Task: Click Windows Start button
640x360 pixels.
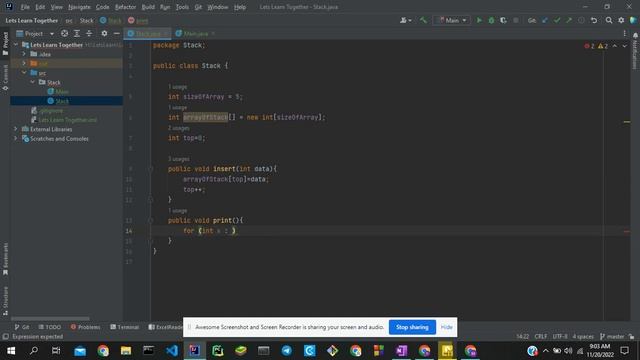Action: (x=11, y=351)
